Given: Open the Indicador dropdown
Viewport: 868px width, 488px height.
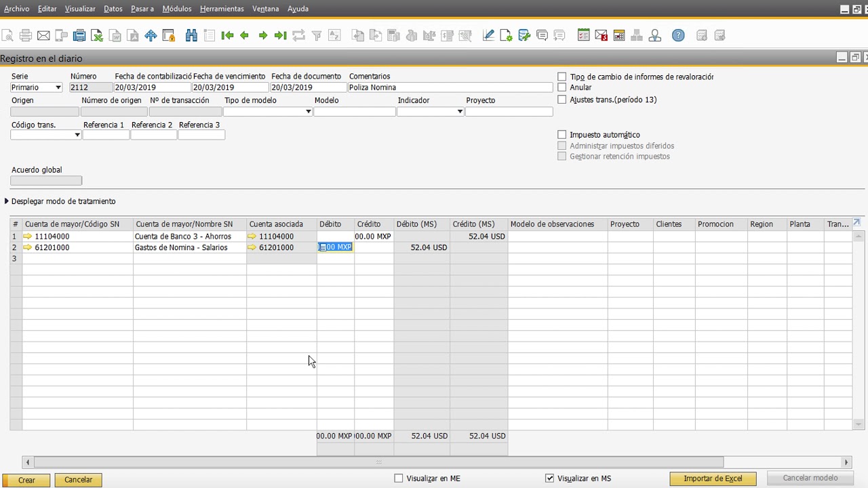Looking at the screenshot, I should pyautogui.click(x=460, y=112).
